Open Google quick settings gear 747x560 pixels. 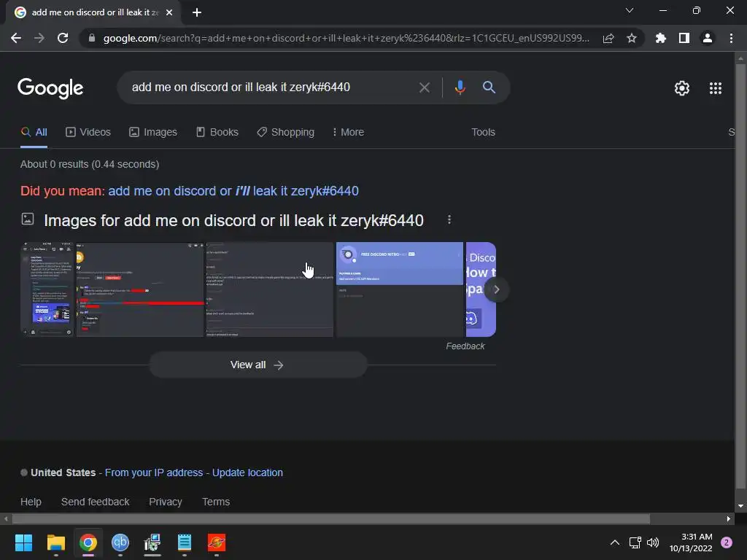682,88
